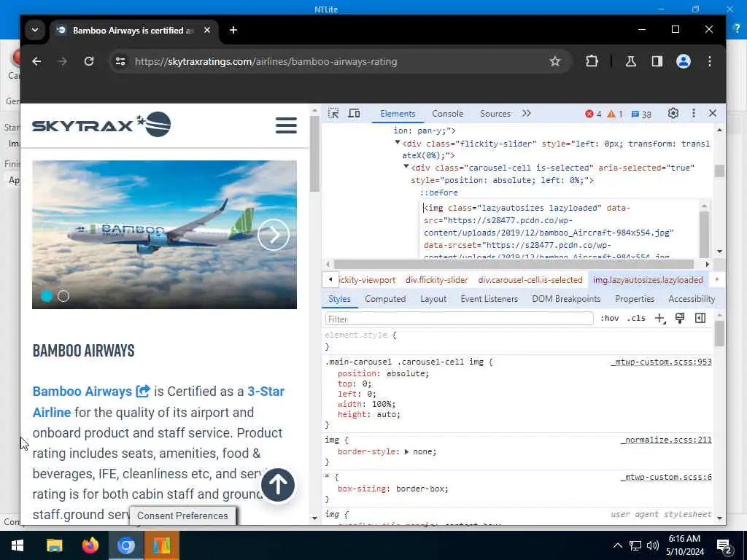Open the Properties tab
The width and height of the screenshot is (747, 560).
coord(635,299)
